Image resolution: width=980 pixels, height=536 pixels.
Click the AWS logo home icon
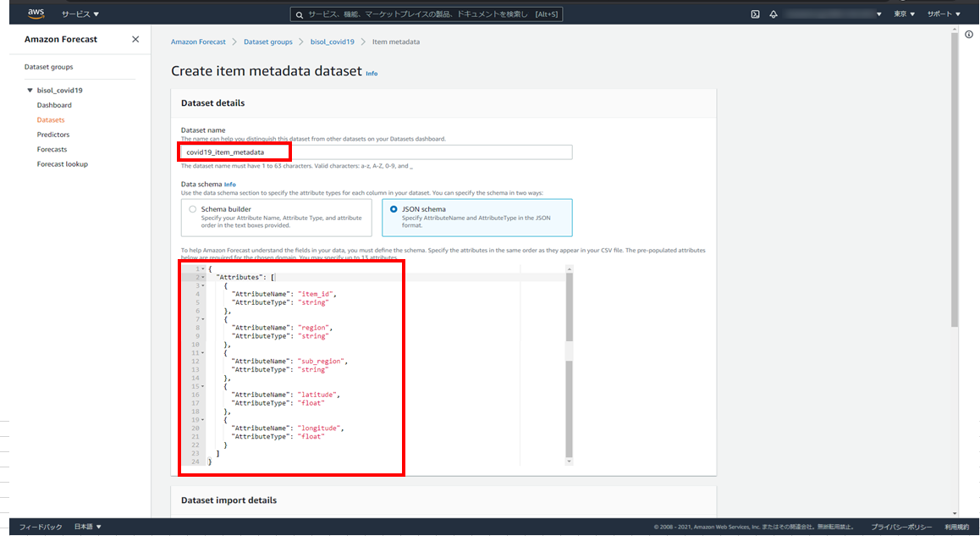tap(36, 14)
